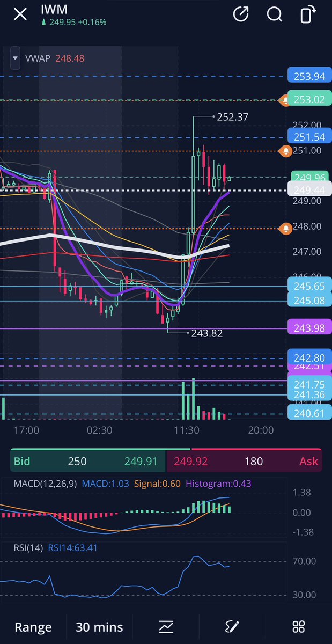Image resolution: width=332 pixels, height=644 pixels.
Task: Open the grid more-options icon
Action: (299, 626)
